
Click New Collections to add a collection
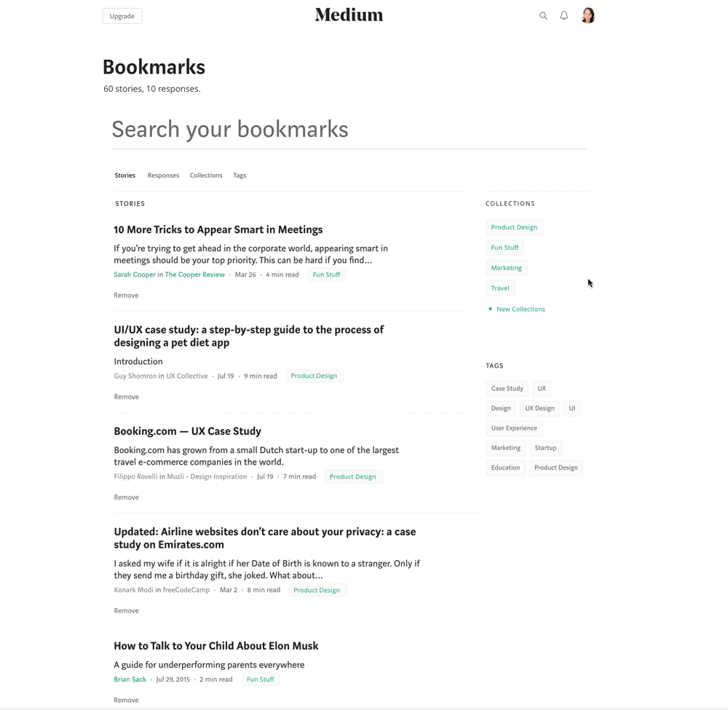click(516, 309)
